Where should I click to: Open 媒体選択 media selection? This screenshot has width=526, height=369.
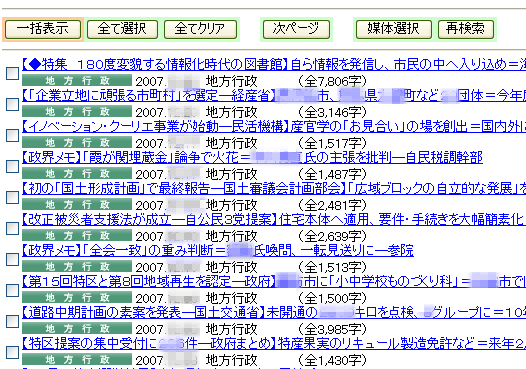pos(393,29)
